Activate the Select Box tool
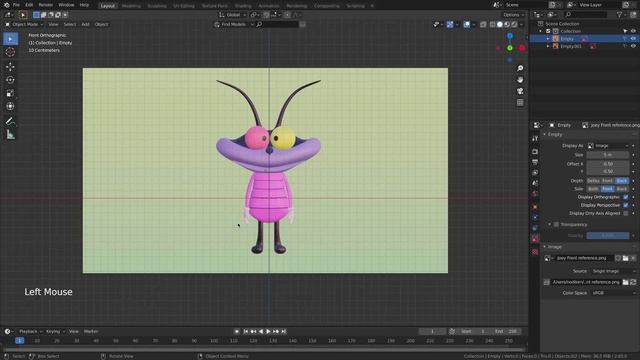The width and height of the screenshot is (640, 360). (10, 39)
